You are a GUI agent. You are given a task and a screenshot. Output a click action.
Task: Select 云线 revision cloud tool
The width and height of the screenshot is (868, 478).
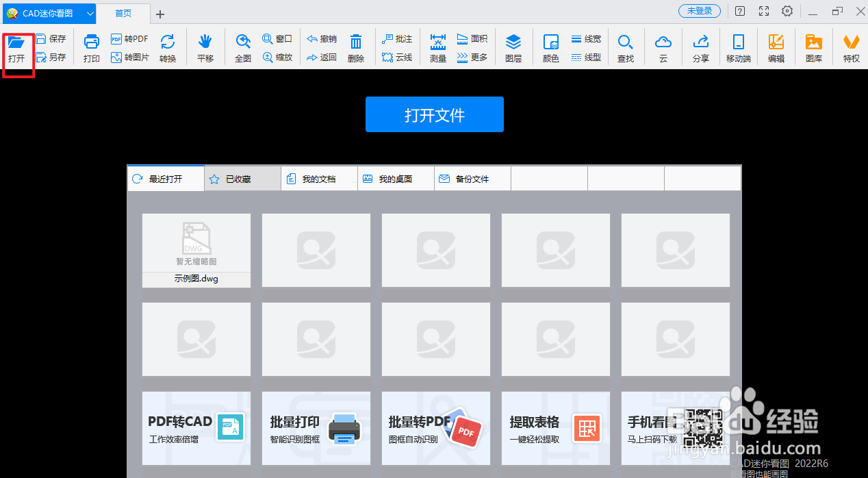[397, 58]
